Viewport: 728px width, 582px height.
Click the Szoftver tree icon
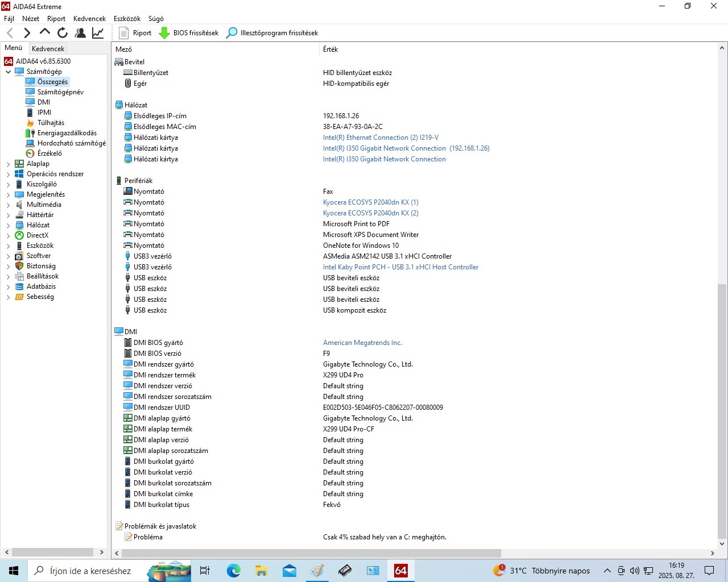tap(19, 256)
